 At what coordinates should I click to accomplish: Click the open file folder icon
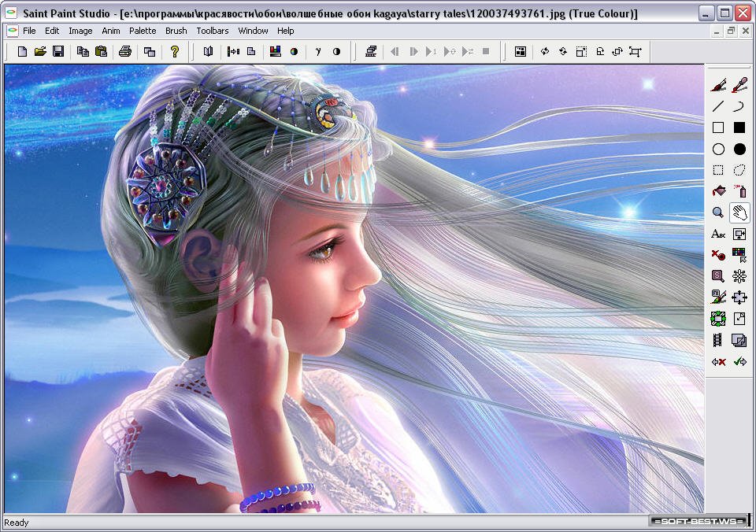[40, 52]
